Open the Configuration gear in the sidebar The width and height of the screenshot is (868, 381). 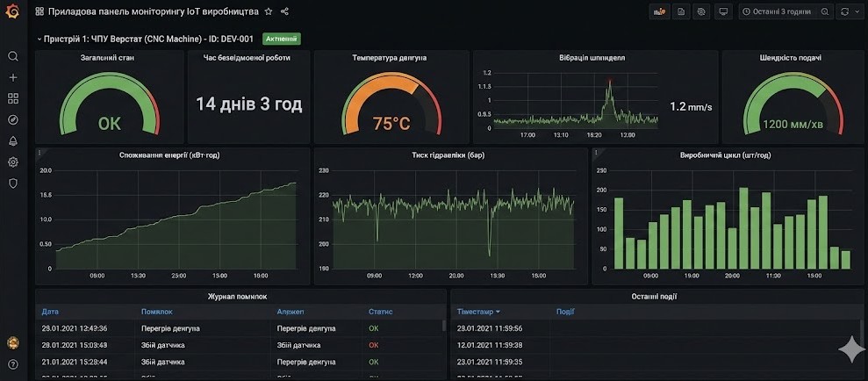point(12,162)
